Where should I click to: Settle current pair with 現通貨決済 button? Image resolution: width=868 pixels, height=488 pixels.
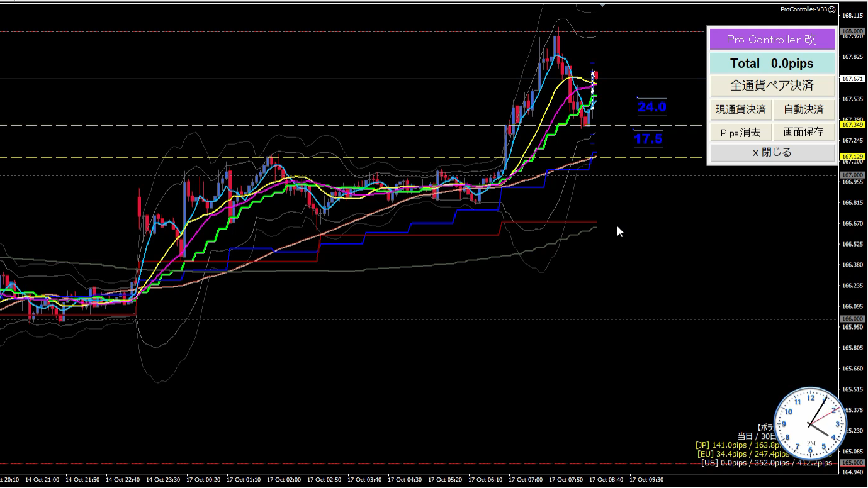pyautogui.click(x=741, y=109)
